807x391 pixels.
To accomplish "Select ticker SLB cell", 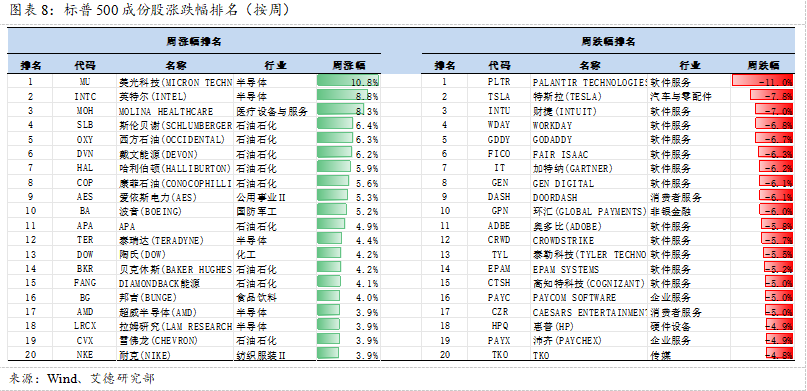I will (85, 125).
